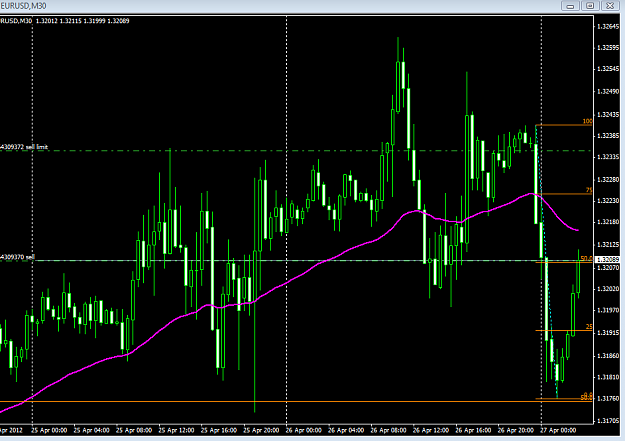Click the 1.31860 price axis label
This screenshot has width=625, height=441.
(608, 356)
